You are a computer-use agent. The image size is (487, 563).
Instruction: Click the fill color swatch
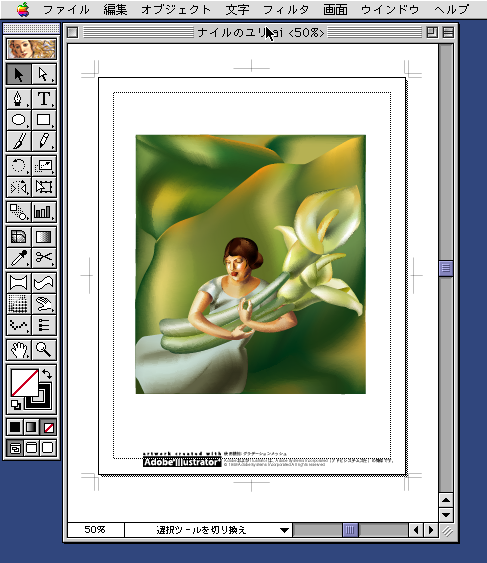click(24, 383)
